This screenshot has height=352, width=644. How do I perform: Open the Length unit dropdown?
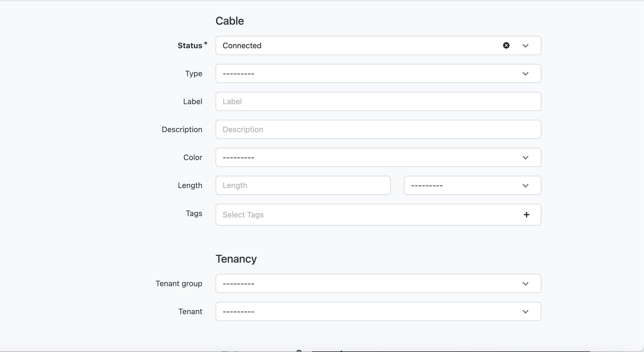pos(461,185)
